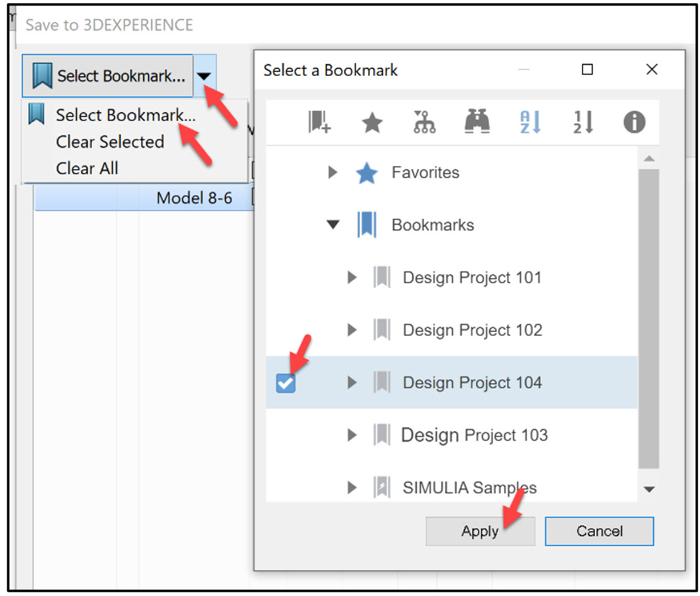Sort bookmarks alphabetically with the A-Z icon
700x596 pixels.
point(529,123)
